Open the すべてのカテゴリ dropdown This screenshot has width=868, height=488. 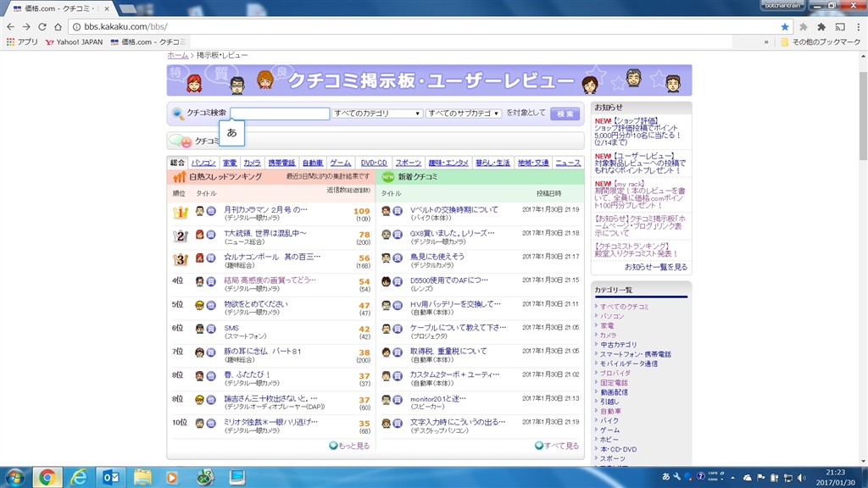377,114
